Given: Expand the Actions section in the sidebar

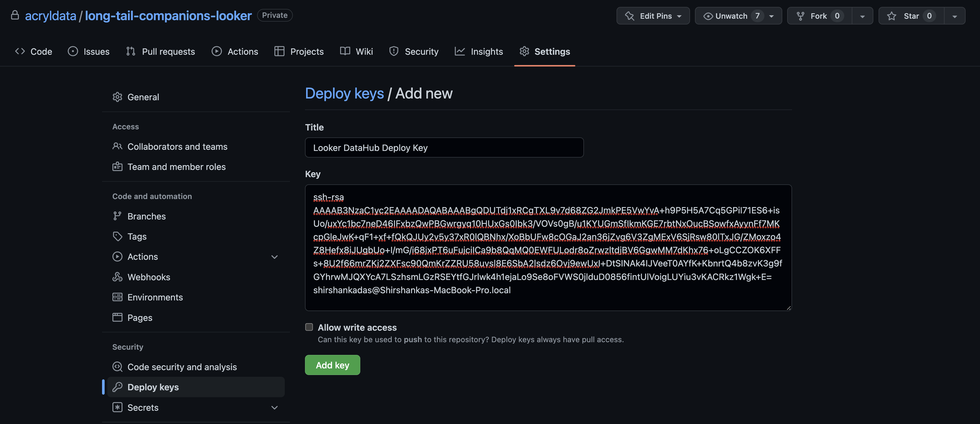Looking at the screenshot, I should tap(274, 257).
